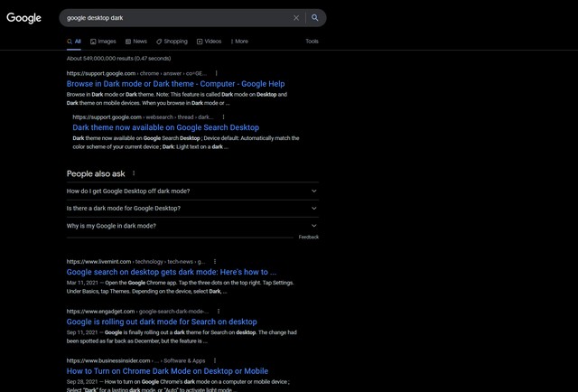This screenshot has height=392, width=578.
Task: Click the support.google.com websearch URL breadcrumb
Action: [x=143, y=117]
